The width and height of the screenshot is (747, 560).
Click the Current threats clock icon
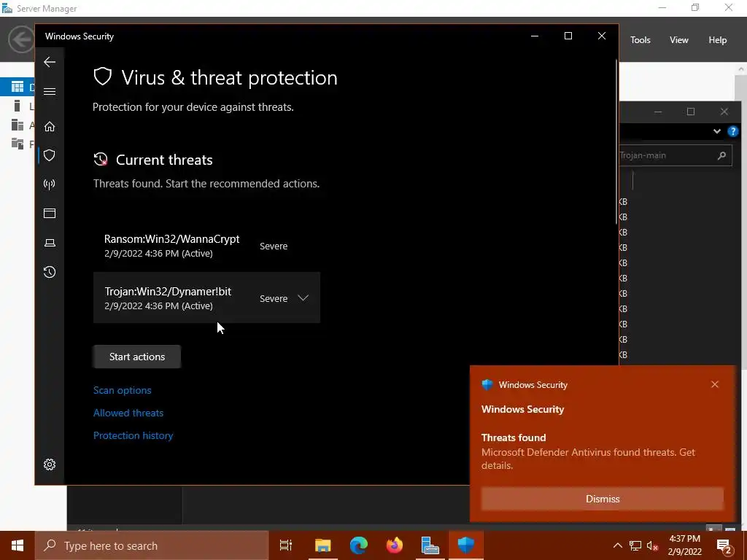coord(101,160)
